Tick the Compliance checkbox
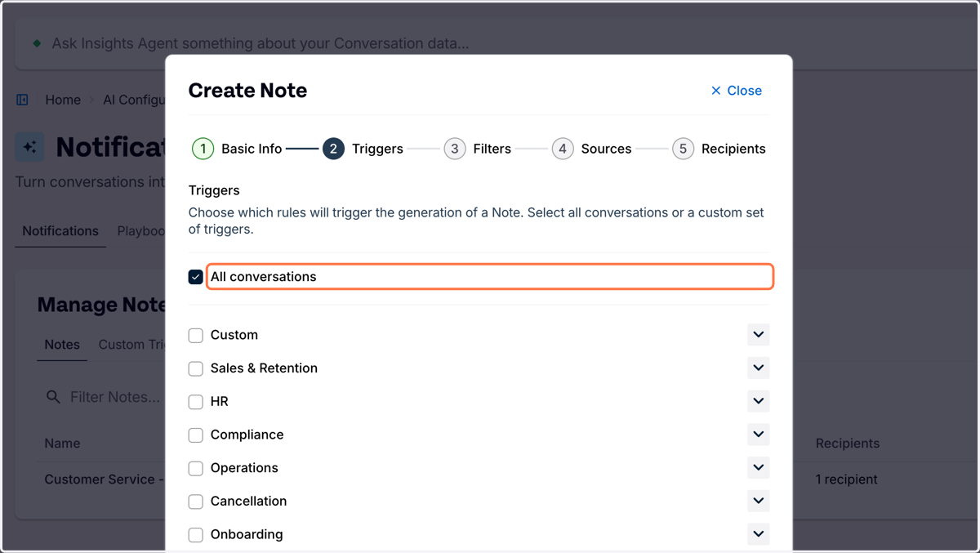The height and width of the screenshot is (553, 980). [196, 435]
